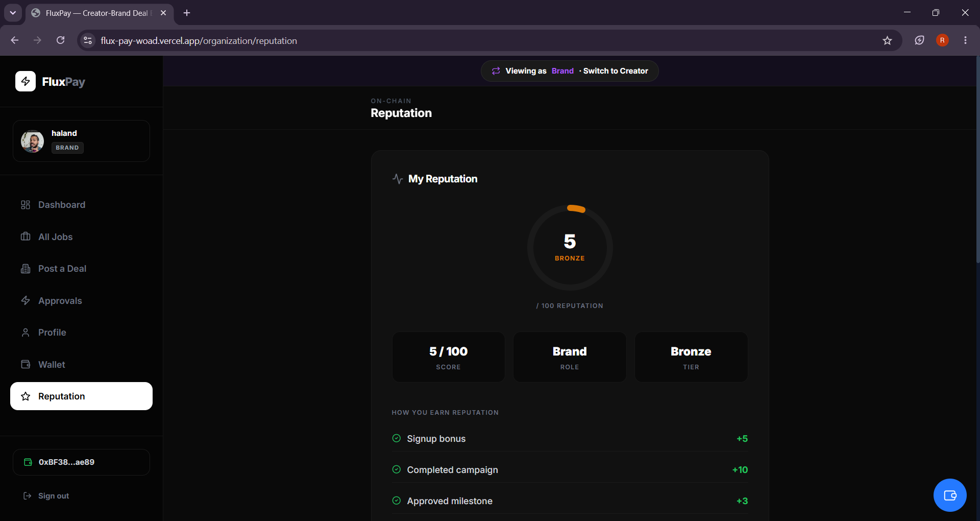Bookmark this page with the star icon
The height and width of the screenshot is (521, 980).
pos(887,40)
